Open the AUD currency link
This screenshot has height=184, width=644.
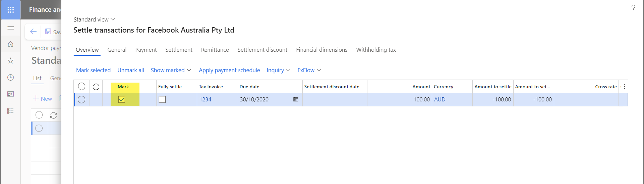point(440,99)
